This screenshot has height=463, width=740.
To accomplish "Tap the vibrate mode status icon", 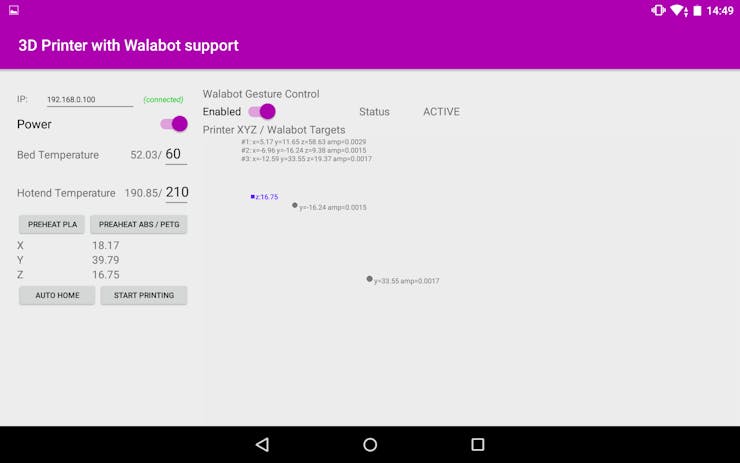I will (658, 10).
